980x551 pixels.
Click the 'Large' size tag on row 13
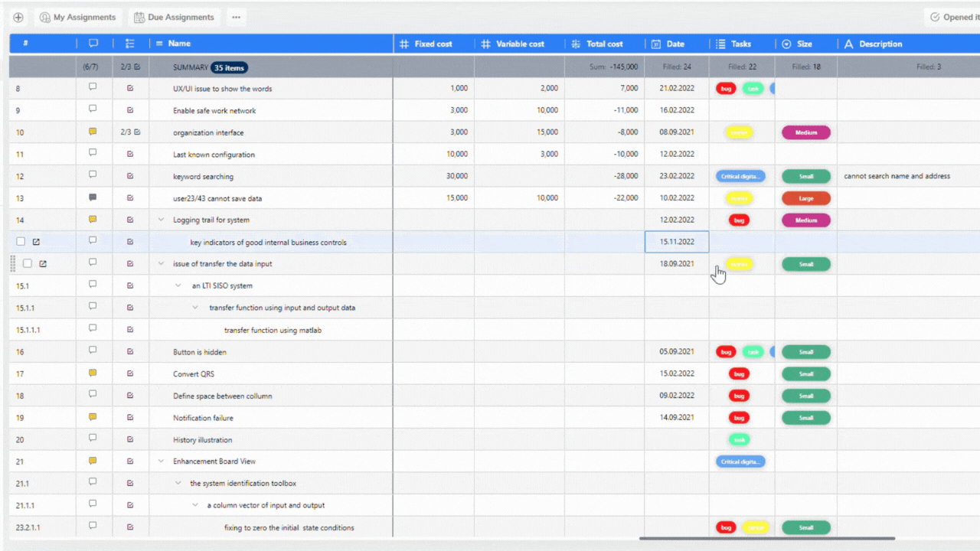(805, 198)
